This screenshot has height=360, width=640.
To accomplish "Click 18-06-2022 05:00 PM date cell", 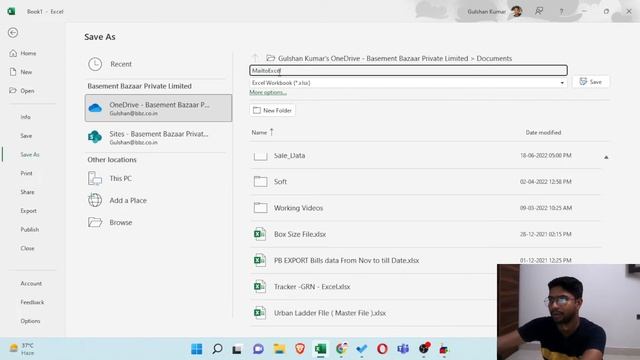I will [x=545, y=156].
